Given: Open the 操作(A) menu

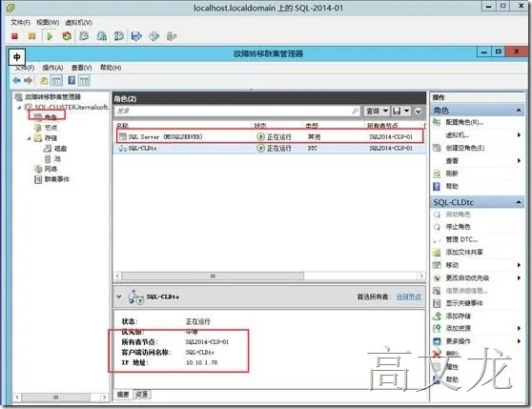Looking at the screenshot, I should tap(52, 68).
